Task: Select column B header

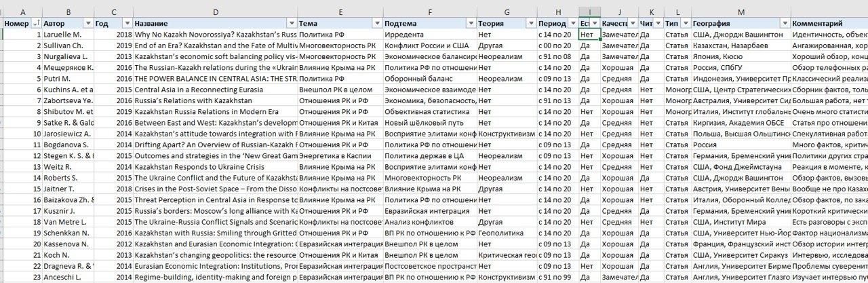Action: 68,12
